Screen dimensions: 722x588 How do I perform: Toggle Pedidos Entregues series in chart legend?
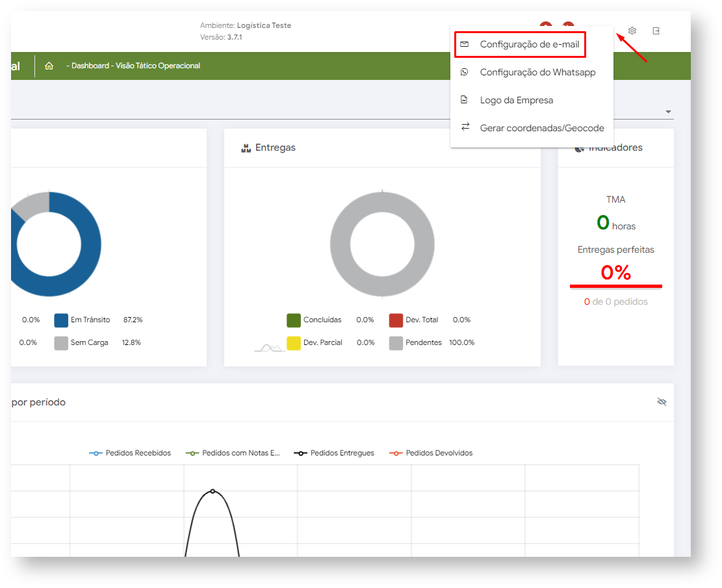click(x=334, y=453)
